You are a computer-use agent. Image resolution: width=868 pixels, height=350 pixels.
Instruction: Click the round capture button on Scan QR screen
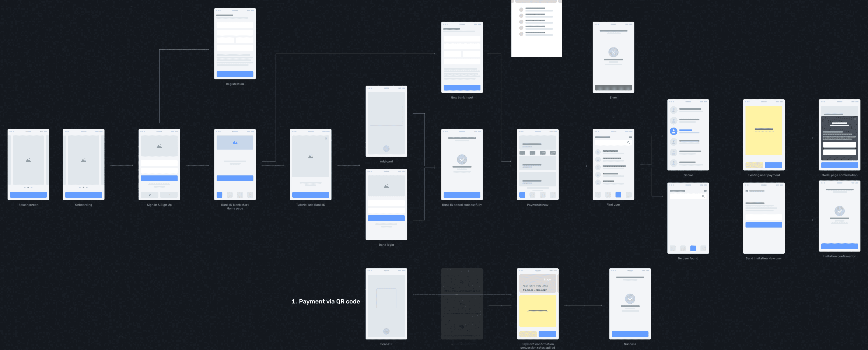(x=386, y=331)
